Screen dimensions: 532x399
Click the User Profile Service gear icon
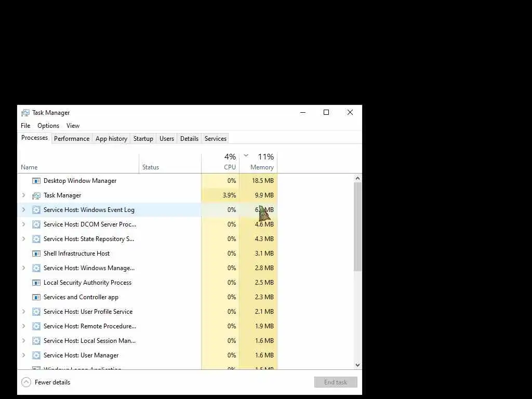coord(36,312)
